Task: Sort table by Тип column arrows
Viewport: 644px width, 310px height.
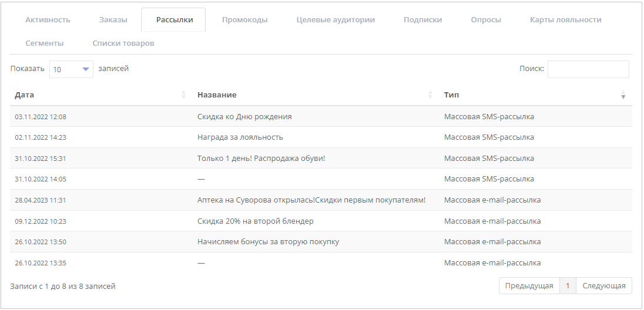Action: click(623, 95)
